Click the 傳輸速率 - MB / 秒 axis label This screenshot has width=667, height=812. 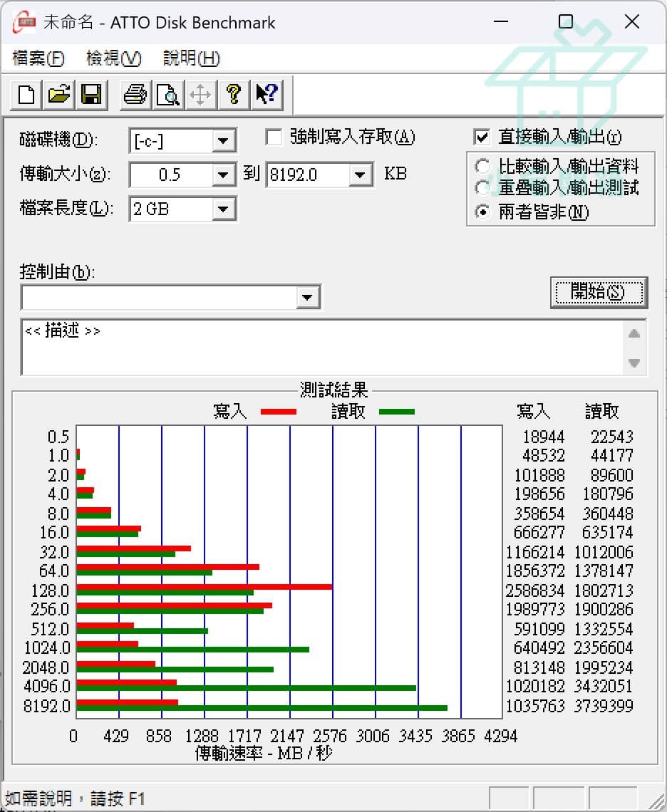point(263,753)
